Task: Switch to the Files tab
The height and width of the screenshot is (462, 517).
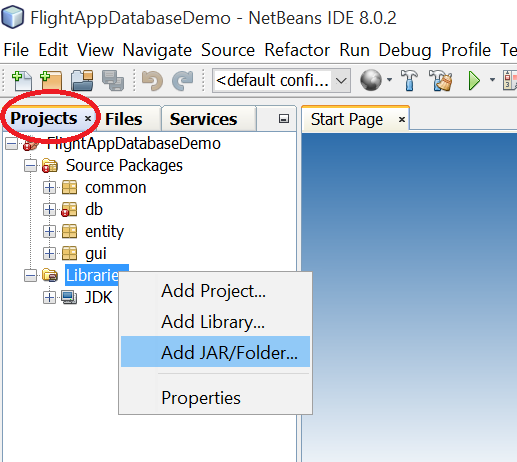Action: (x=124, y=119)
